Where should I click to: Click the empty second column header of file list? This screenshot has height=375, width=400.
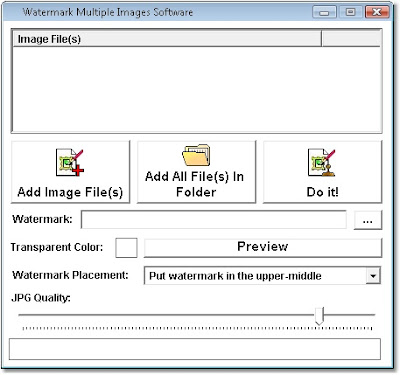click(351, 39)
